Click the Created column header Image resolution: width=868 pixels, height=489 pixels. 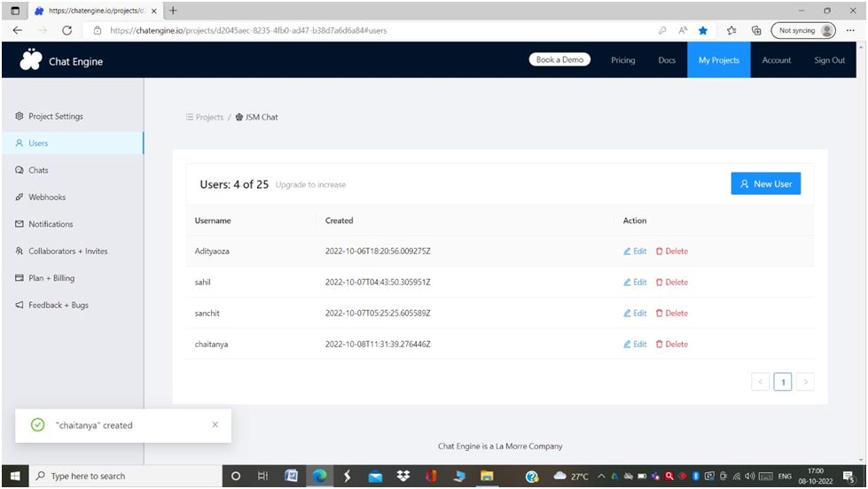coord(339,221)
